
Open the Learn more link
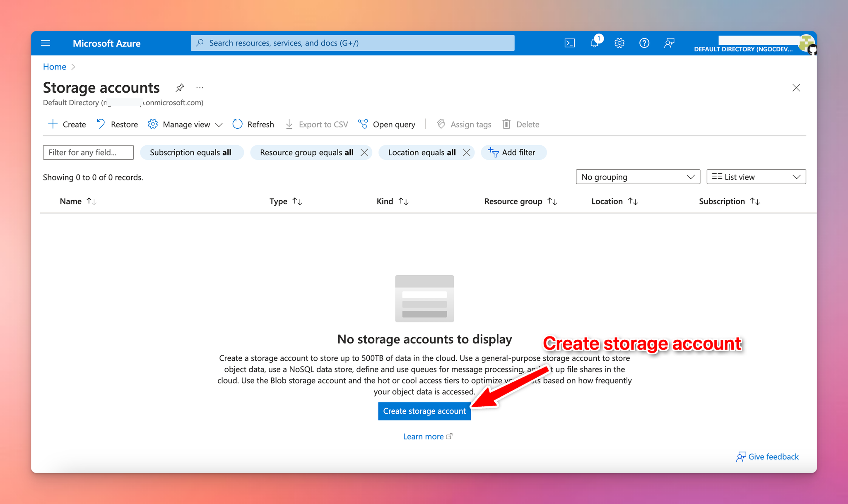click(428, 437)
